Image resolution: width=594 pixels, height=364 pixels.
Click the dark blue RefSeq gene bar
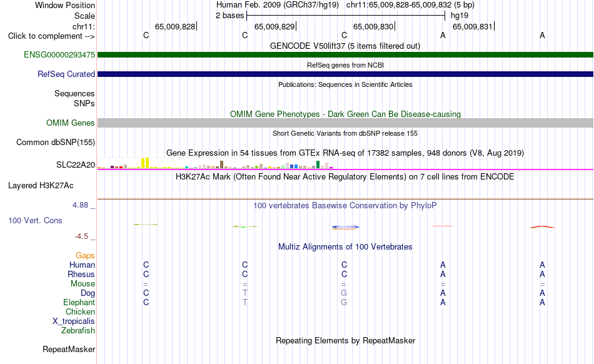[x=346, y=74]
